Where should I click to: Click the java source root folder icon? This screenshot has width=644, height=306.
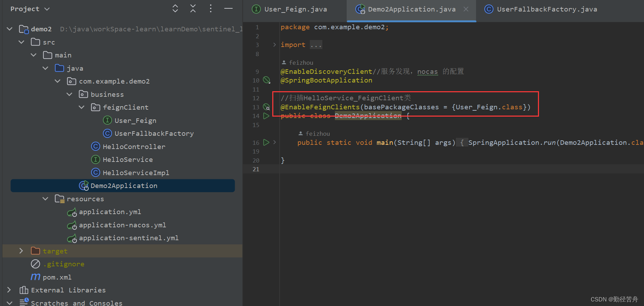pyautogui.click(x=59, y=68)
